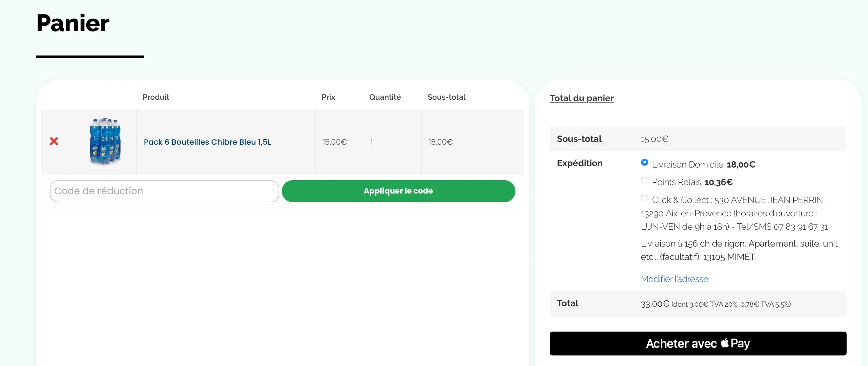Focus the Code de réduction field
The image size is (868, 366).
(164, 191)
